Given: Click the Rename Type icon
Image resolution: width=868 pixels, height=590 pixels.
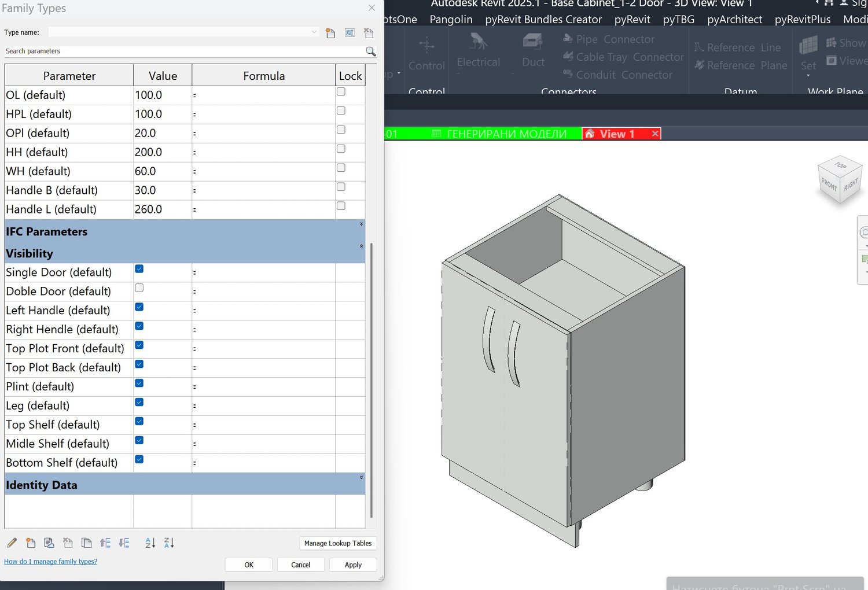Looking at the screenshot, I should pos(350,33).
